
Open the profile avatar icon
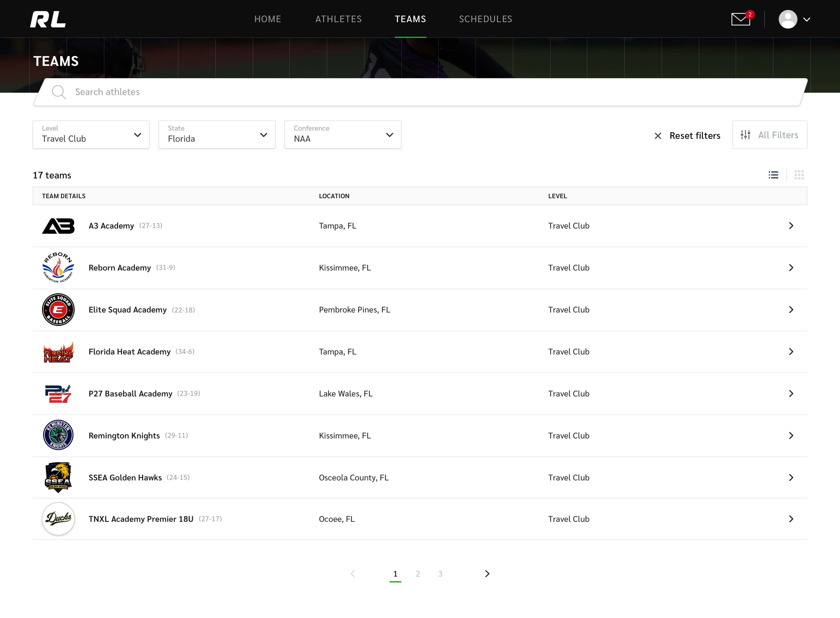pyautogui.click(x=788, y=19)
